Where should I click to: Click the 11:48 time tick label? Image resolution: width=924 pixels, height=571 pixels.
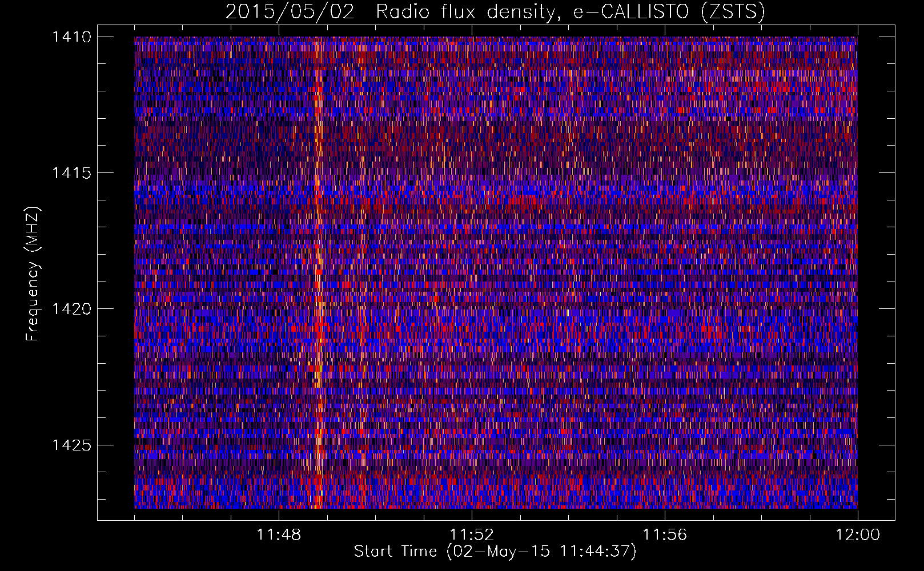coord(279,535)
